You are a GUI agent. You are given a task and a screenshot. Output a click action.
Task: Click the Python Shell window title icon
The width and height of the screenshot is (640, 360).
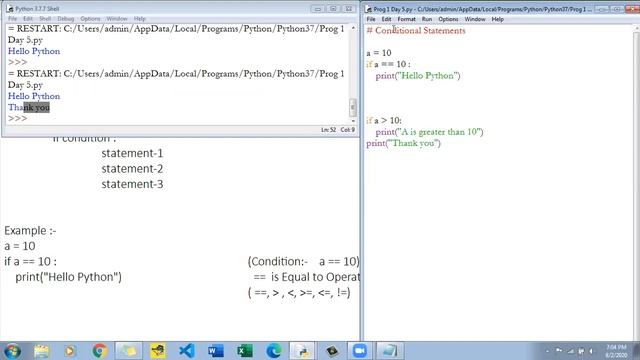point(10,9)
